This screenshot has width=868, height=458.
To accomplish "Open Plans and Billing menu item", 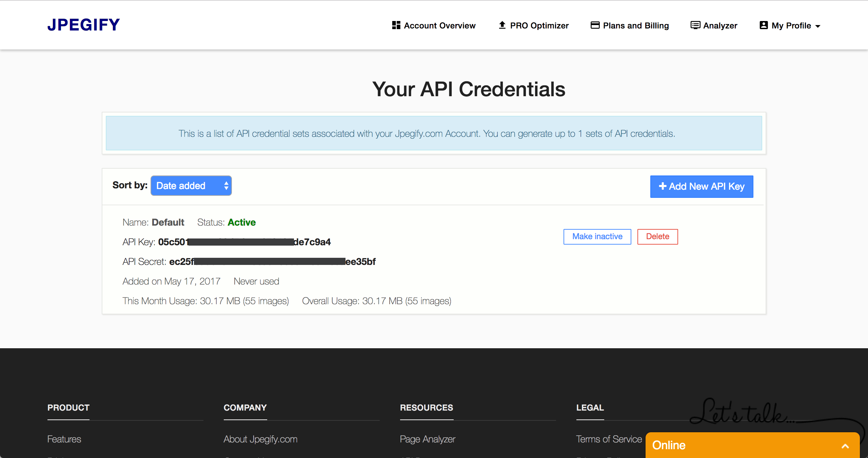I will coord(636,26).
